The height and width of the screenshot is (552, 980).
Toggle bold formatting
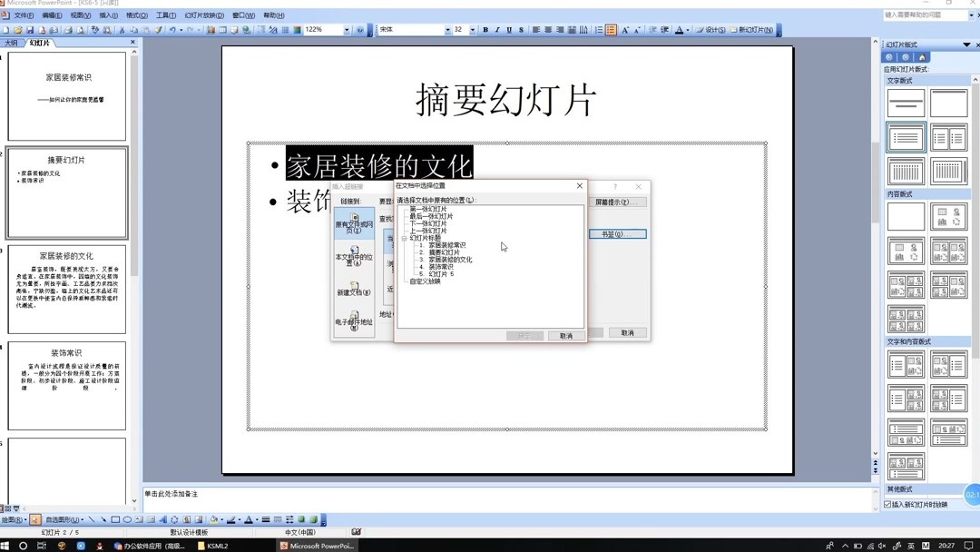pos(485,29)
